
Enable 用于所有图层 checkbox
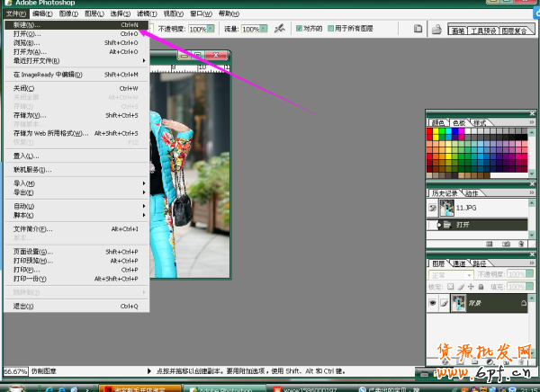click(331, 29)
